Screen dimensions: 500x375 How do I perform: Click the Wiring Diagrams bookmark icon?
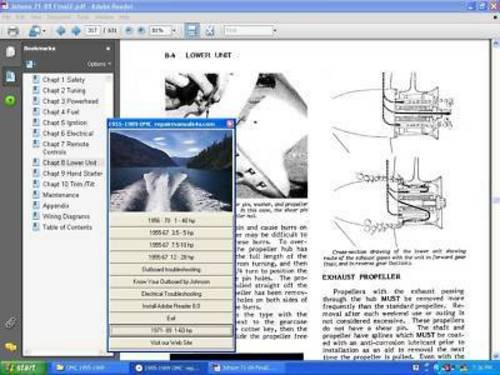pos(36,216)
